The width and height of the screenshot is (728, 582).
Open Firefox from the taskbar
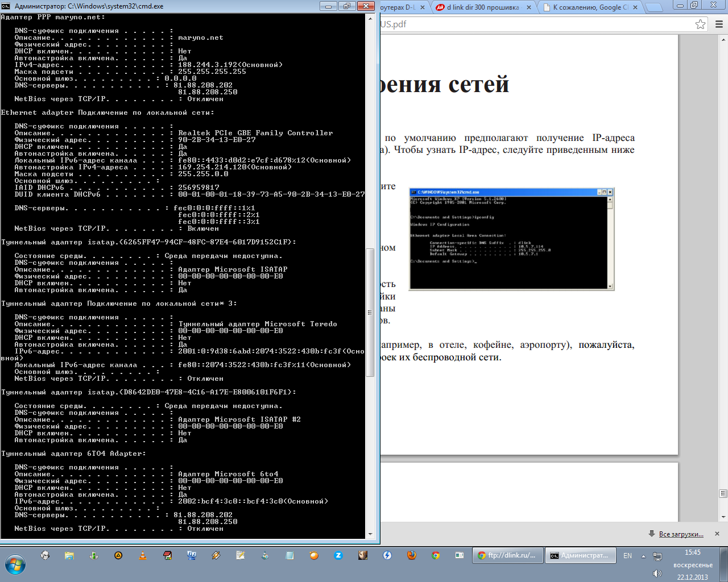tap(412, 555)
